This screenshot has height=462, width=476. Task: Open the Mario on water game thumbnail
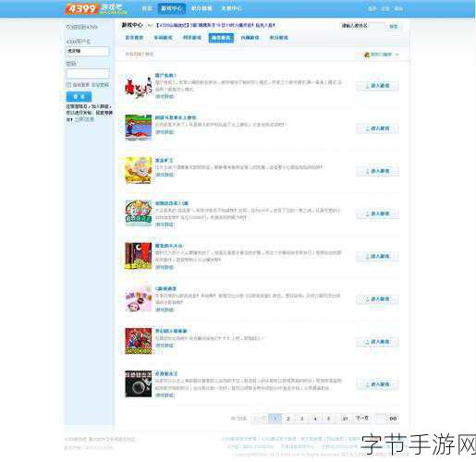[139, 128]
